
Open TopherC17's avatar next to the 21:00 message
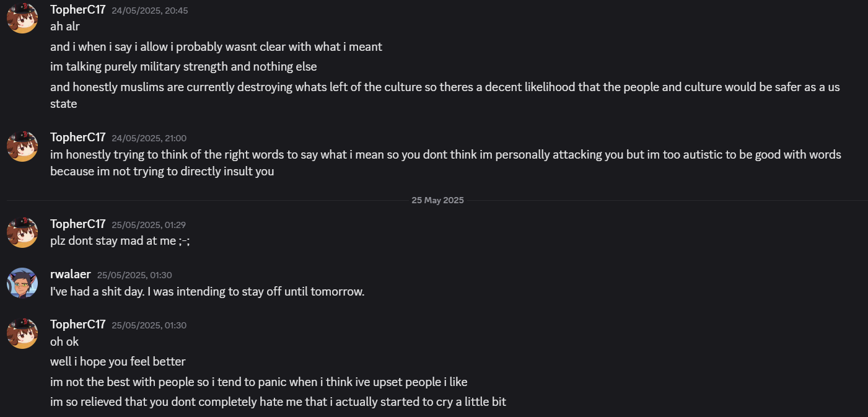point(22,146)
